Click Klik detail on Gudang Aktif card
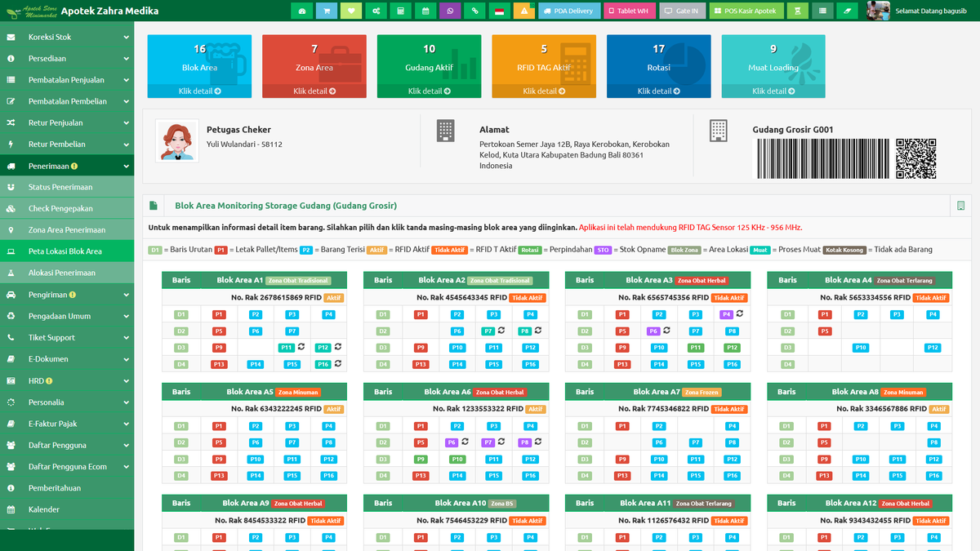The width and height of the screenshot is (980, 551). 429,91
